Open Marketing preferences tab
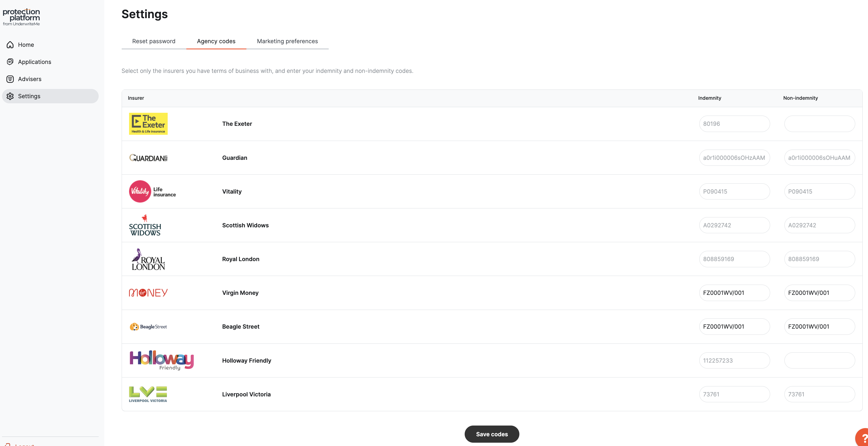 point(287,41)
